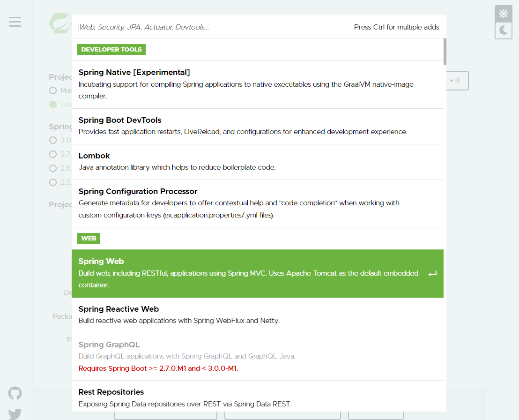519x420 pixels.
Task: Click 'Press Ctrl for multiple adds' hint
Action: pyautogui.click(x=397, y=27)
